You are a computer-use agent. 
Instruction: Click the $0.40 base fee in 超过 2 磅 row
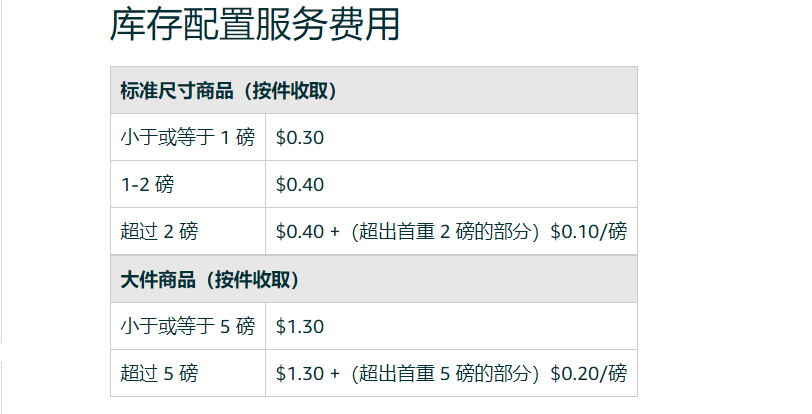pyautogui.click(x=300, y=232)
